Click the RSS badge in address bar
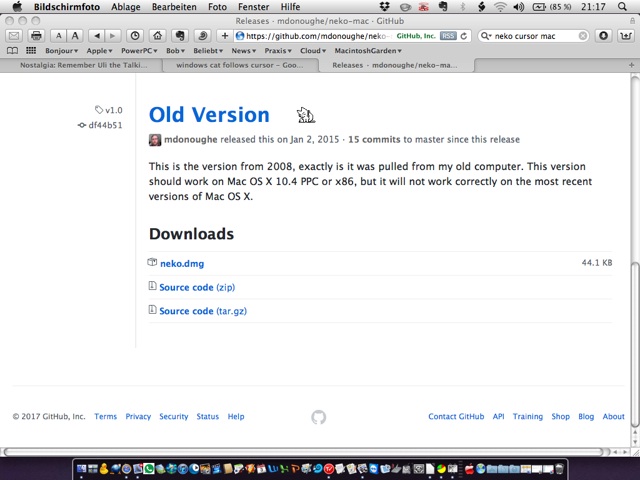Viewport: 640px width, 480px height. point(448,36)
